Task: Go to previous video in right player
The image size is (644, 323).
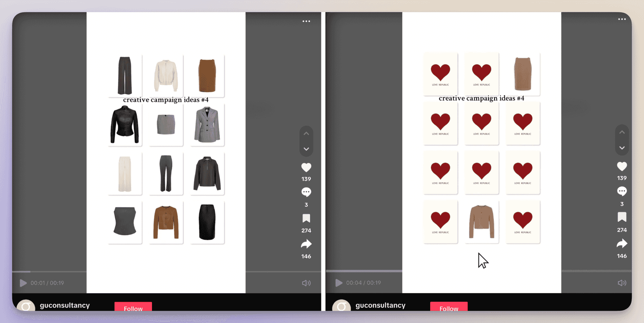Action: (622, 132)
